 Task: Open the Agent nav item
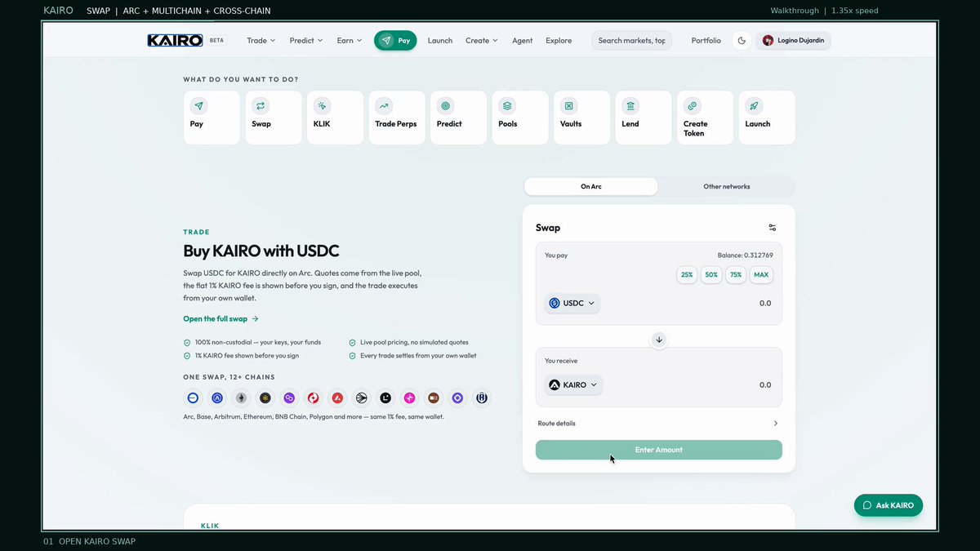[523, 40]
